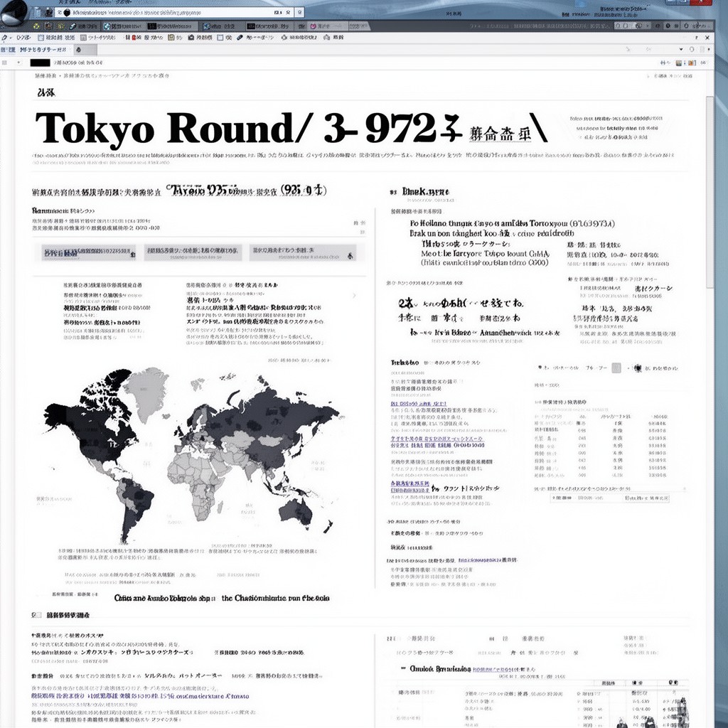Click the camera icon in the toolbar

pyautogui.click(x=191, y=37)
